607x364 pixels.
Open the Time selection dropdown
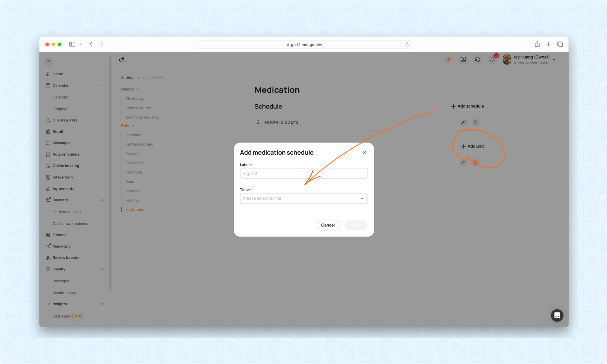tap(303, 198)
